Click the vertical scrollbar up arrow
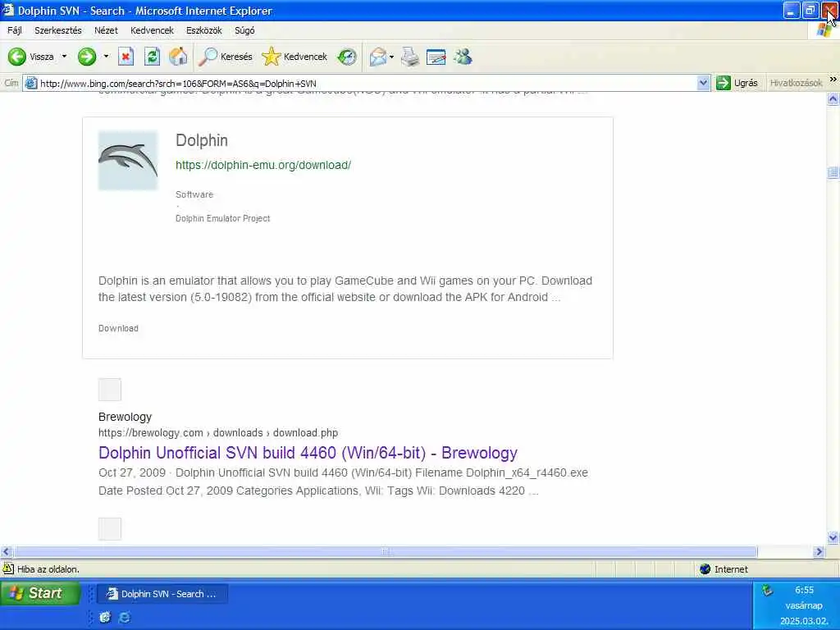 [x=833, y=99]
